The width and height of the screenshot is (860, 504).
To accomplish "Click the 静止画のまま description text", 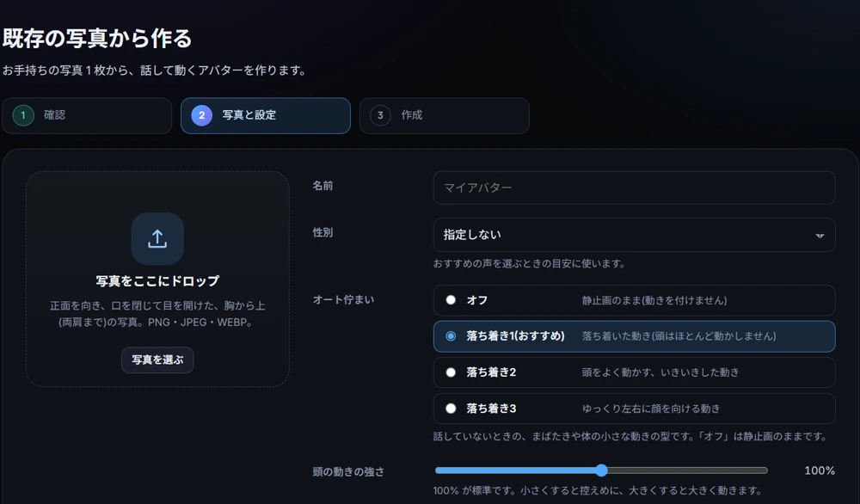I will tap(654, 300).
